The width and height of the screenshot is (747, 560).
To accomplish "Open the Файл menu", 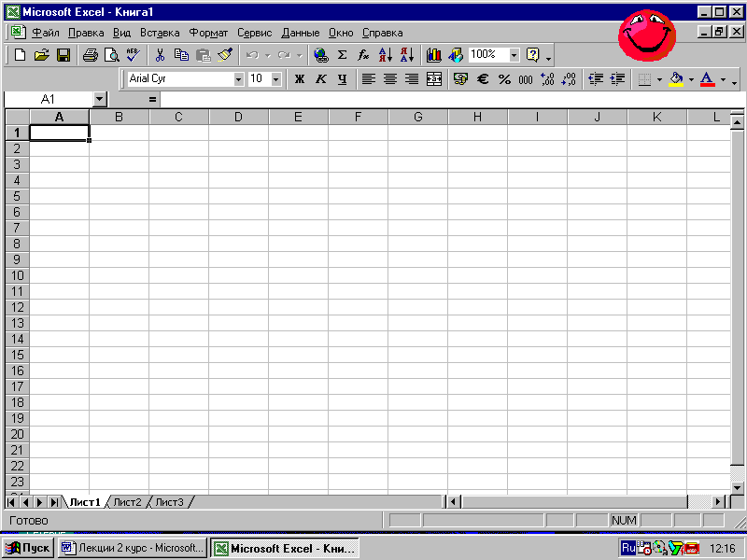I will pos(45,33).
